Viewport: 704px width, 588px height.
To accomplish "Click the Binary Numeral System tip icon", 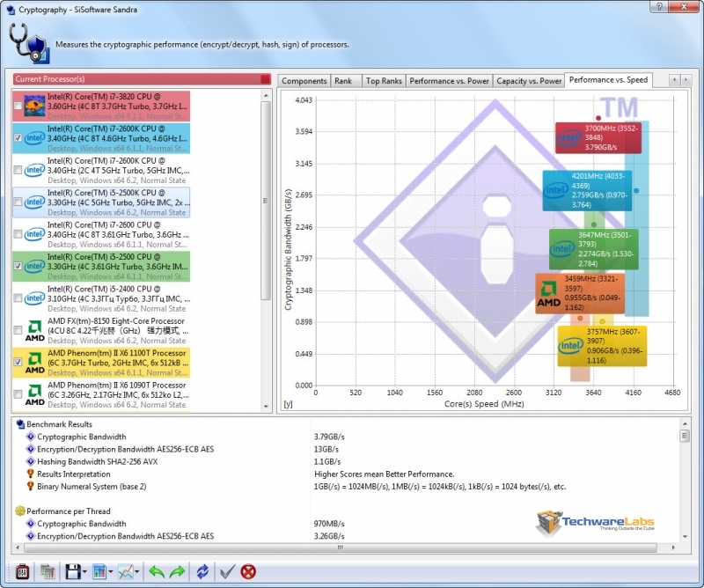I will coord(31,486).
